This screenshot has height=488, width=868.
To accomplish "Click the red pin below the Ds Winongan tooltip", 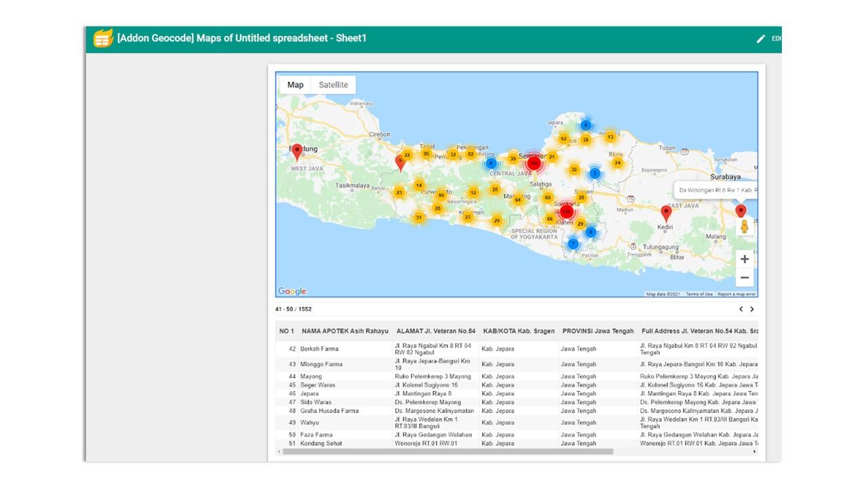I will click(x=741, y=211).
